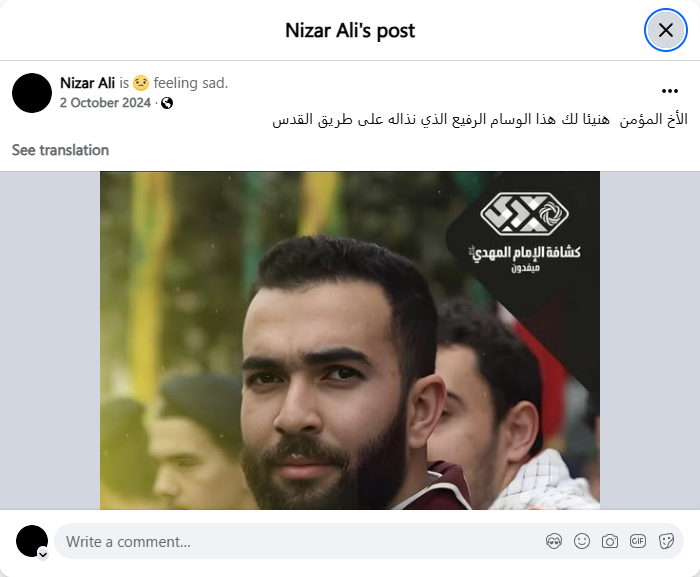Screen dimensions: 700x577
Task: Open the post photo
Action: click(350, 340)
